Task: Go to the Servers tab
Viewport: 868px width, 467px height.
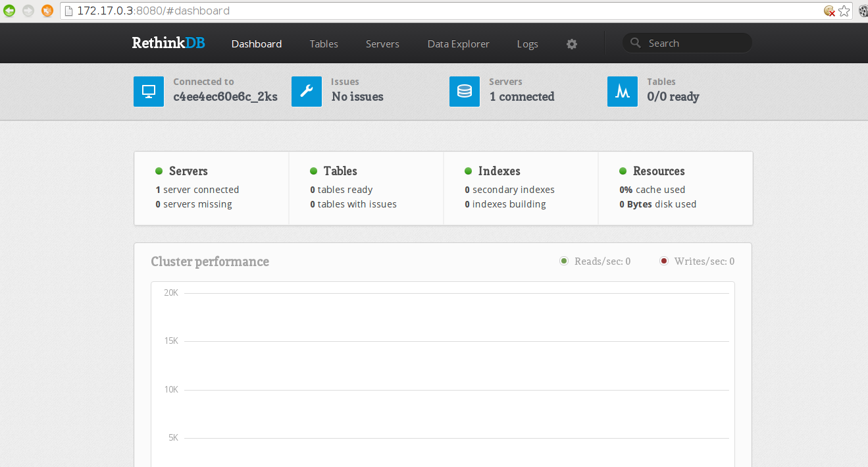Action: tap(382, 44)
